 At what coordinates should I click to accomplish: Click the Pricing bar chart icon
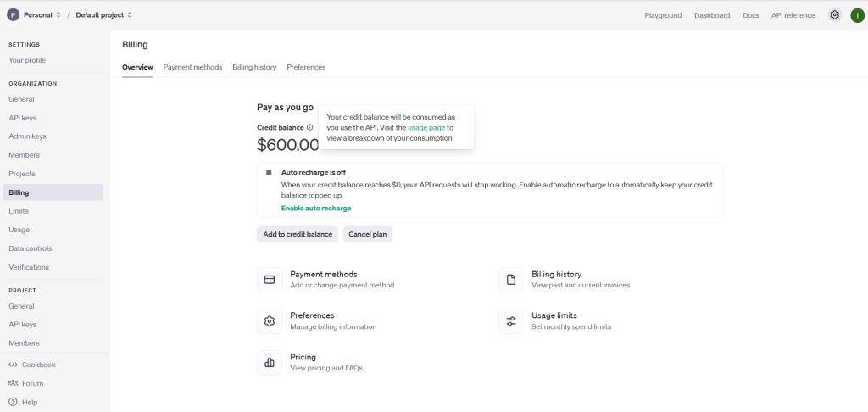point(270,362)
